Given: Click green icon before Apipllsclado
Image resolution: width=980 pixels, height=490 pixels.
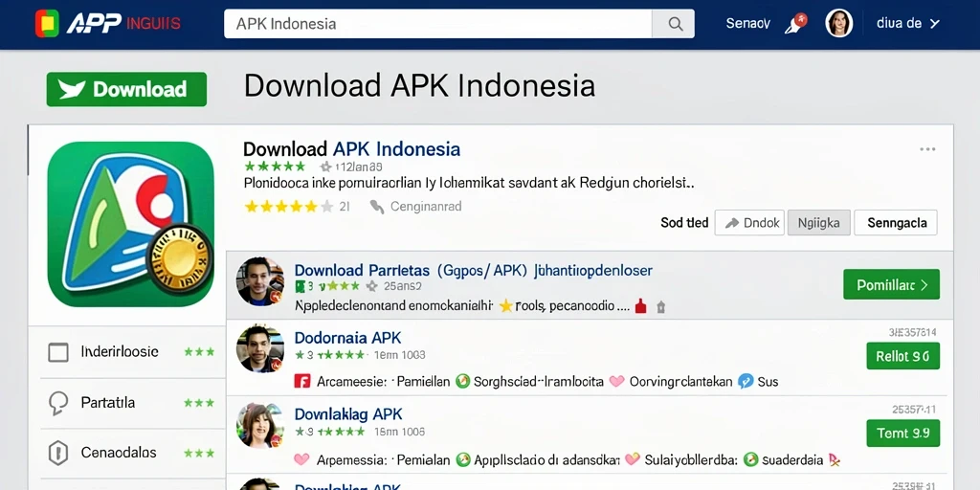Looking at the screenshot, I should 462,460.
